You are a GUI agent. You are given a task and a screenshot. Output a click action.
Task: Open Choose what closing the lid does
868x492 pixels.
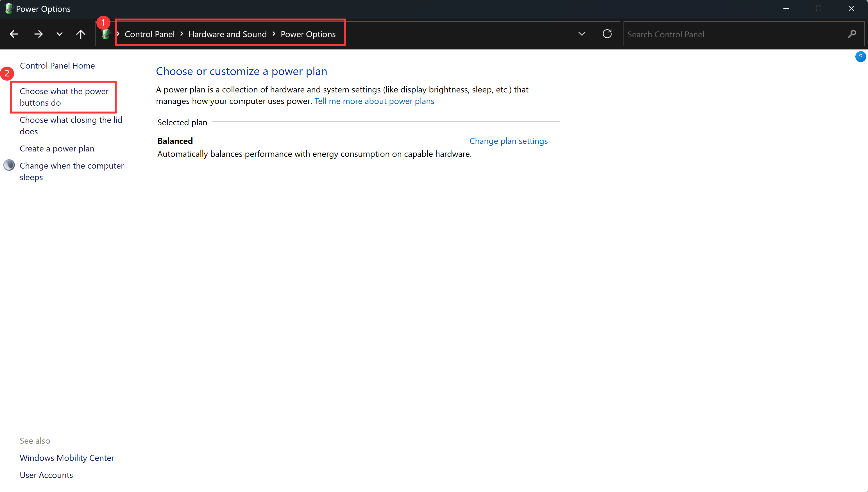point(71,125)
